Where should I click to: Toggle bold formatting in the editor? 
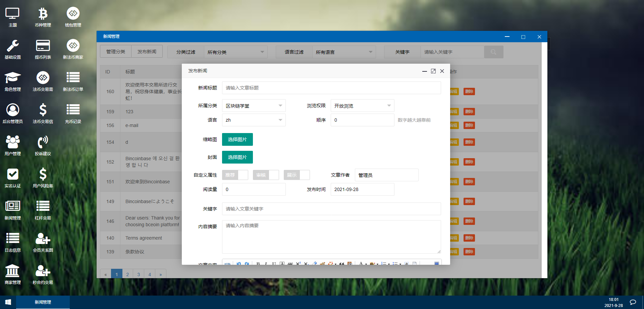tap(258, 264)
